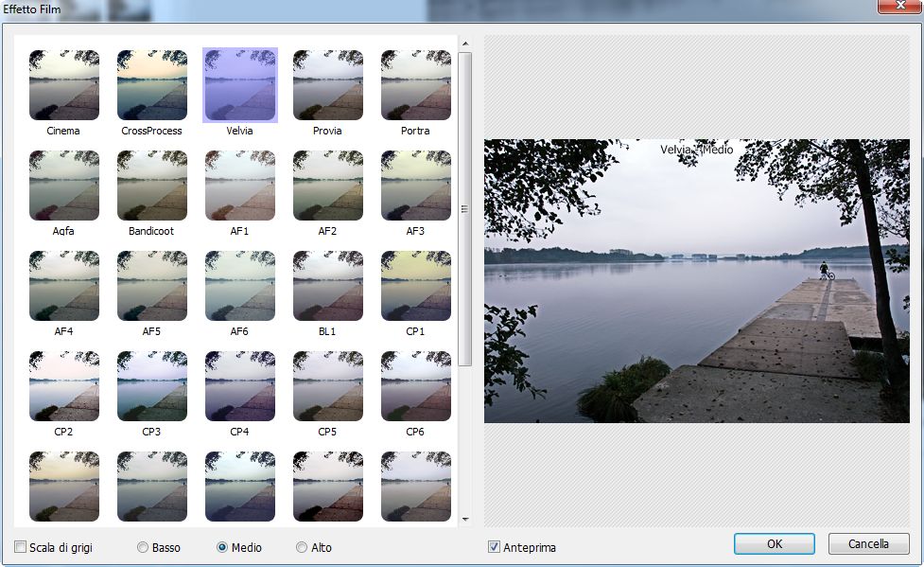This screenshot has height=567, width=924.
Task: Confirm with the OK button
Action: click(775, 544)
